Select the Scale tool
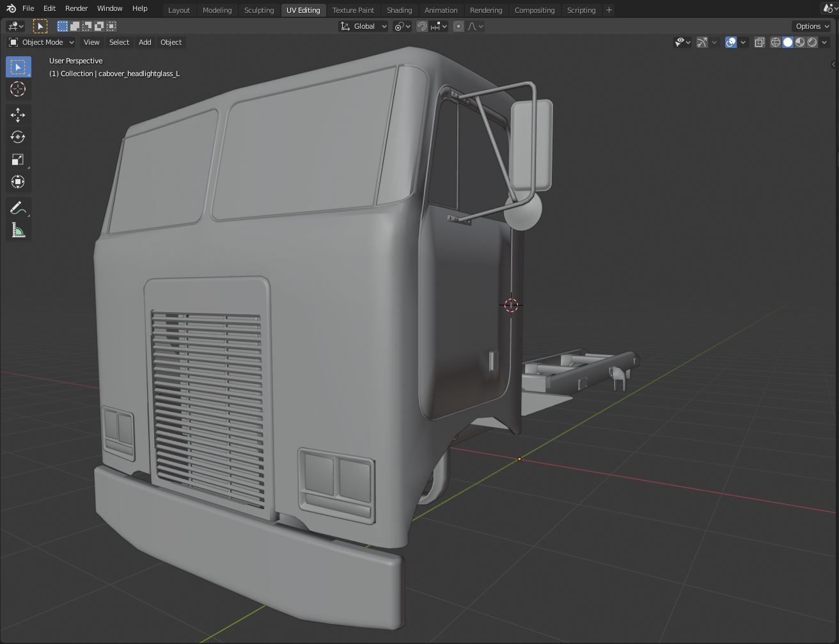Viewport: 839px width, 644px height. pos(18,160)
